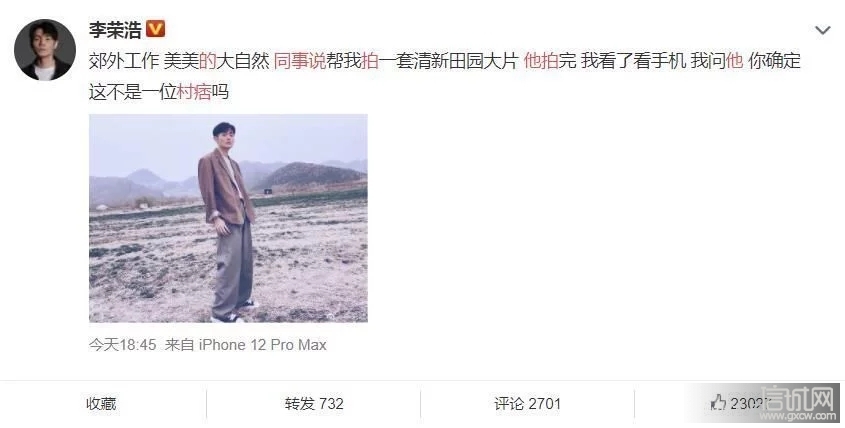Open comments via 评论 2701
Screen dimensions: 845x428
coord(528,403)
